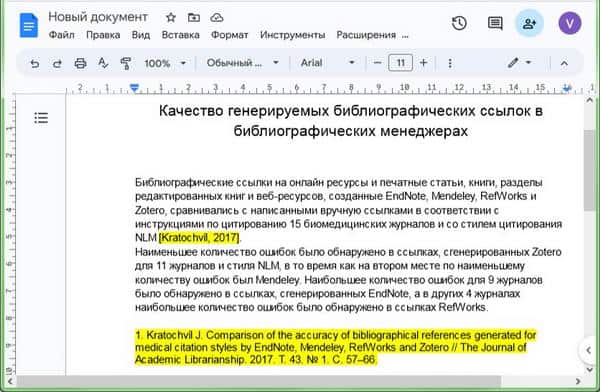The width and height of the screenshot is (600, 392).
Task: Open the Расширения menu
Action: click(x=366, y=35)
